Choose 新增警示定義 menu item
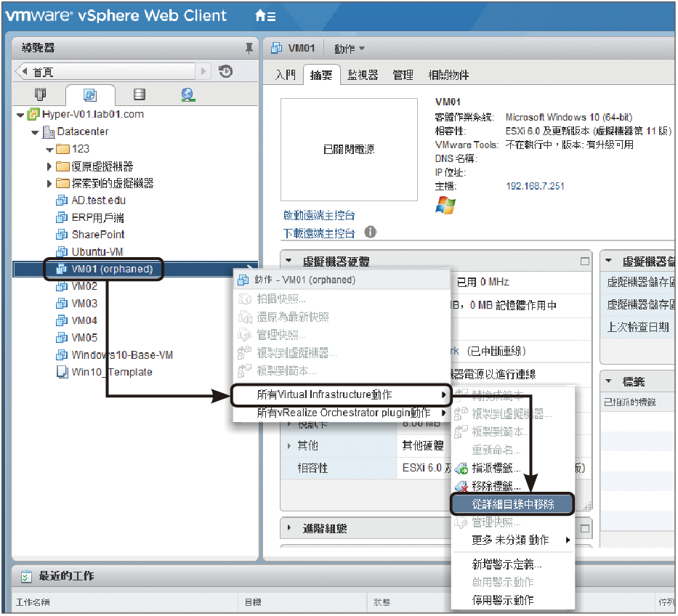Viewport: 678px width, 616px height. (513, 564)
